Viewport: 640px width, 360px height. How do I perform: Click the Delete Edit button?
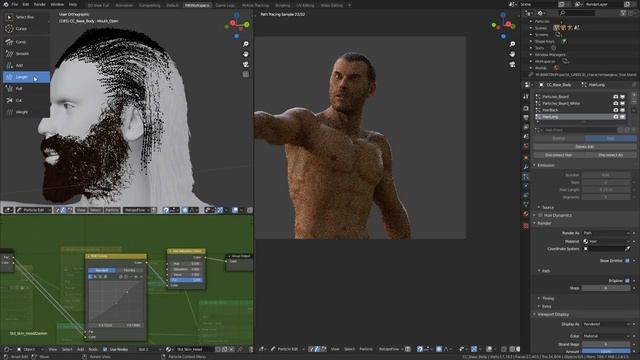coord(584,147)
